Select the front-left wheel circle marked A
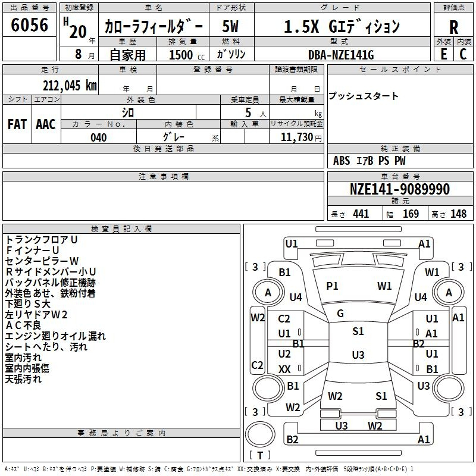Screen dimensions: 476x476 pyautogui.click(x=268, y=292)
